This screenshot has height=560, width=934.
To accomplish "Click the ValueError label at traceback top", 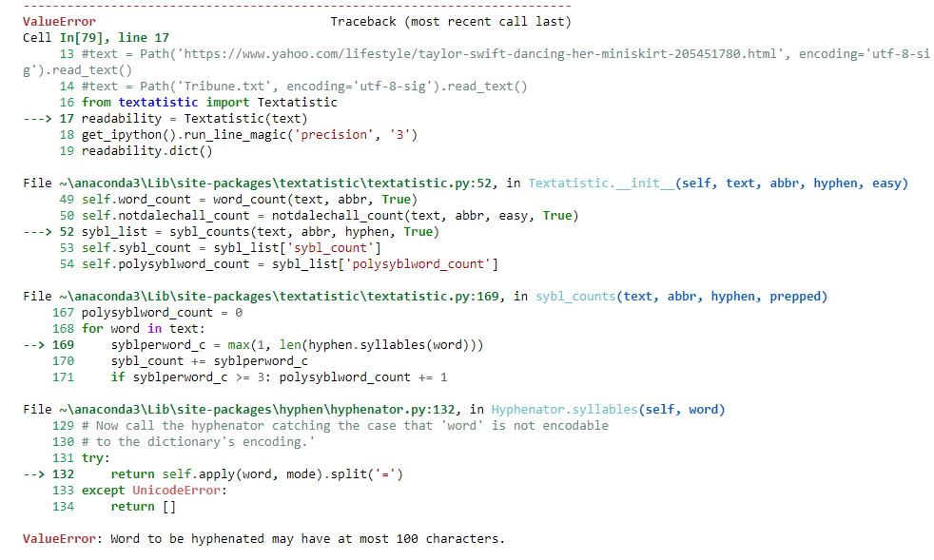I will [x=57, y=21].
